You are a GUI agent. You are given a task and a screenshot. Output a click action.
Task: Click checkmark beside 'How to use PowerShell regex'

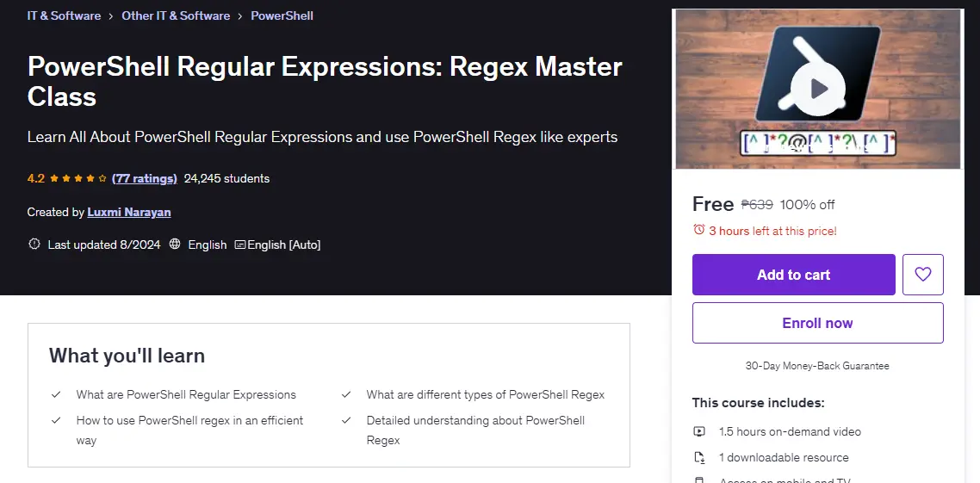coord(56,420)
